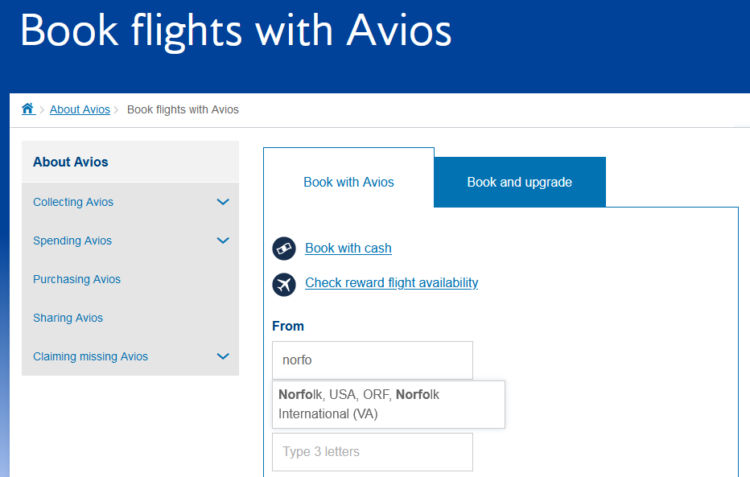750x477 pixels.
Task: Open Claiming missing Avios in sidebar
Action: pyautogui.click(x=90, y=356)
